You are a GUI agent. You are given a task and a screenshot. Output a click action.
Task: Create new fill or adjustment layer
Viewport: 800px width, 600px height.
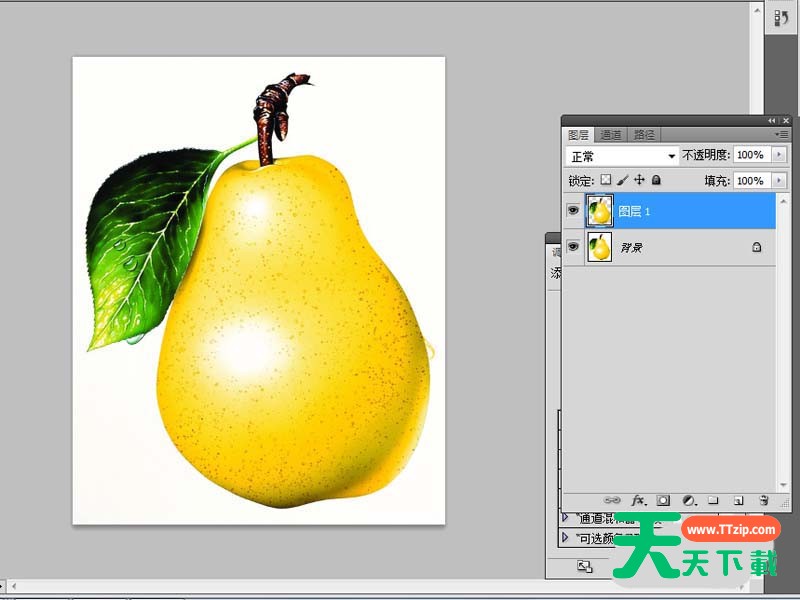[x=688, y=500]
